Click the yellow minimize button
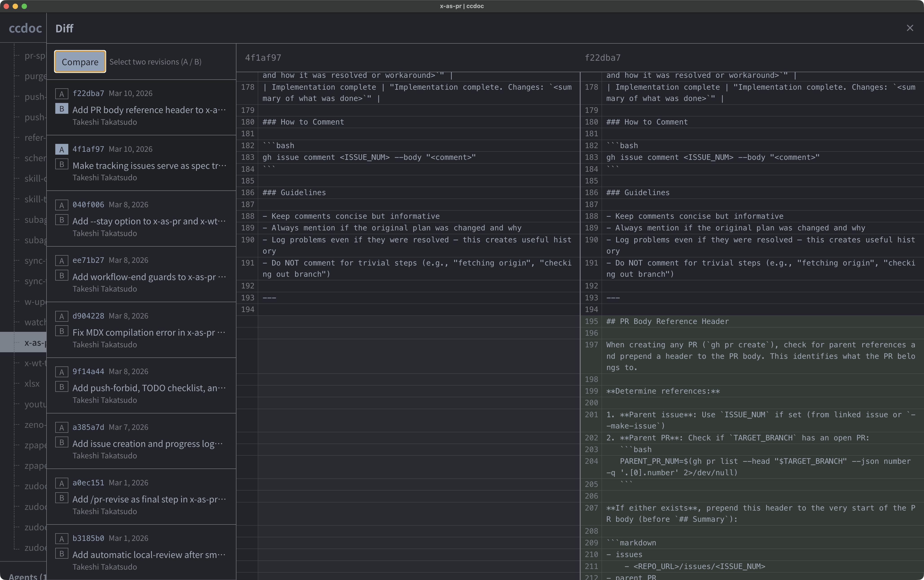This screenshot has height=580, width=924. 16,6
